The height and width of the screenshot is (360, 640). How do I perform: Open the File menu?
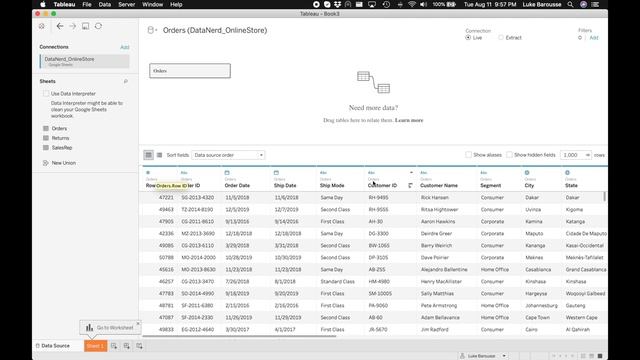point(87,4)
